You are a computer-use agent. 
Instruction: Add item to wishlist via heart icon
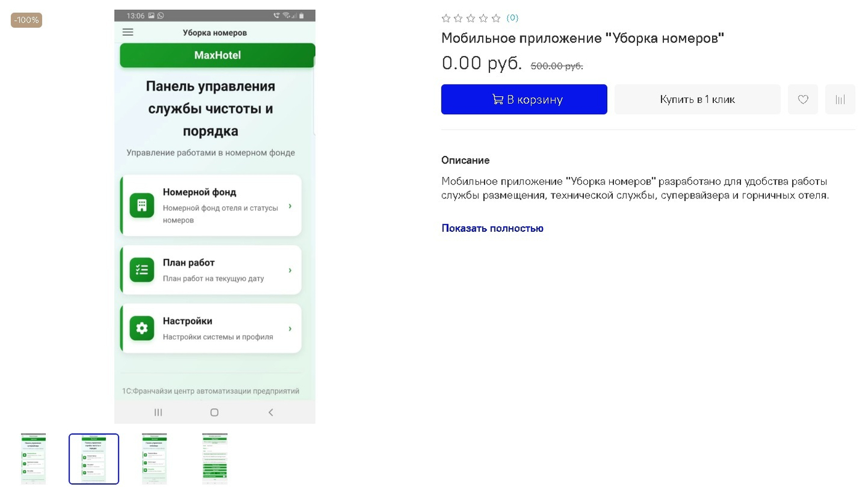tap(803, 99)
